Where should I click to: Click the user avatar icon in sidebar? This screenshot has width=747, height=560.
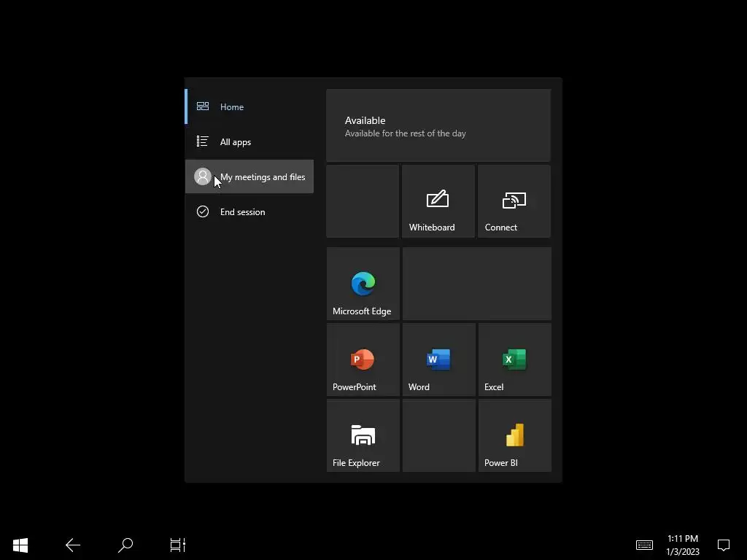pyautogui.click(x=203, y=176)
